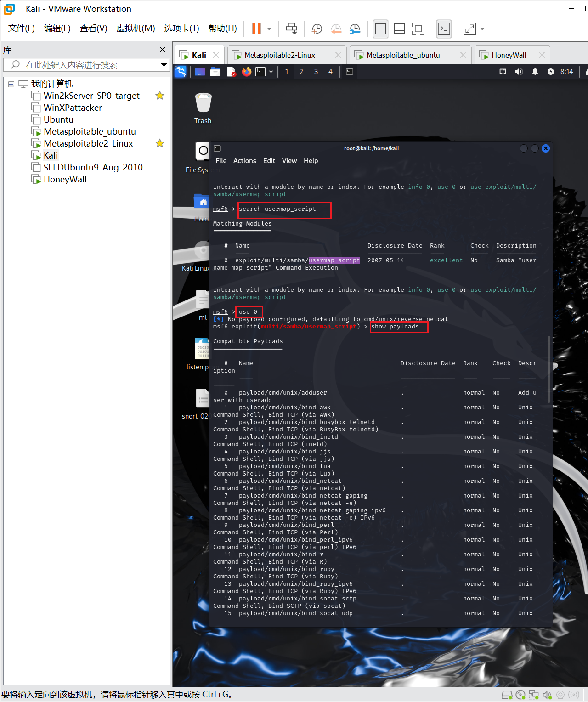The height and width of the screenshot is (702, 588).
Task: Open the show desktop icon in Kali panel
Action: point(199,72)
